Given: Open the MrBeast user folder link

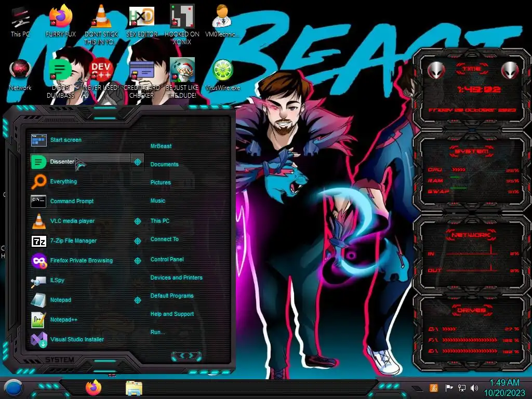Looking at the screenshot, I should (161, 146).
